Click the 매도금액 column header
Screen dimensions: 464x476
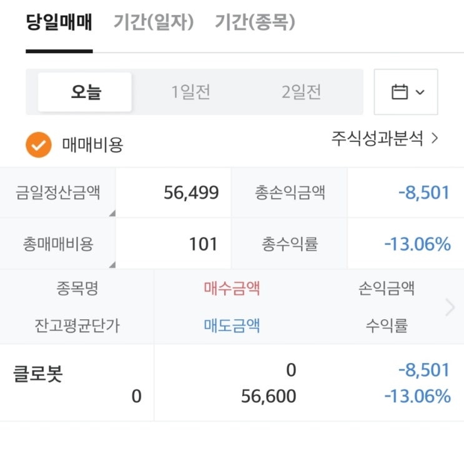click(x=232, y=325)
